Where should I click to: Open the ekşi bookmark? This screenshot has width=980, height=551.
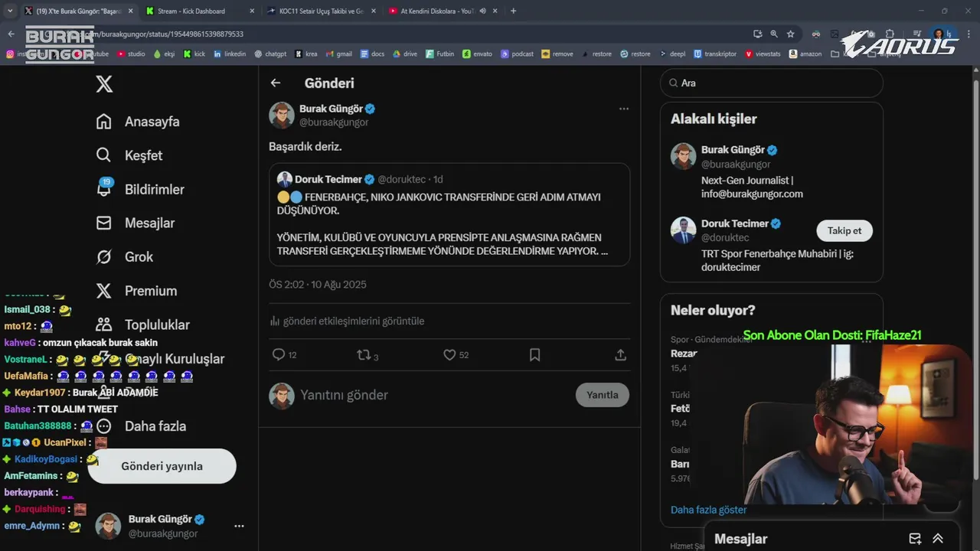point(164,54)
